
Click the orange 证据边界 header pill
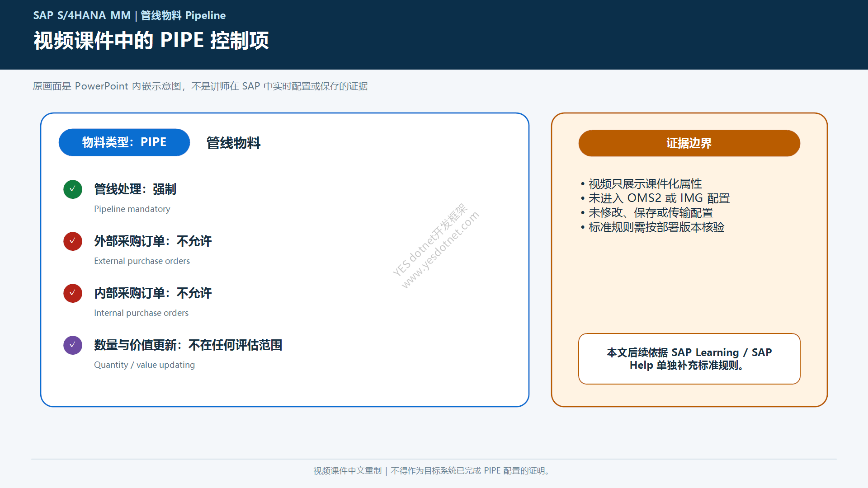click(689, 143)
